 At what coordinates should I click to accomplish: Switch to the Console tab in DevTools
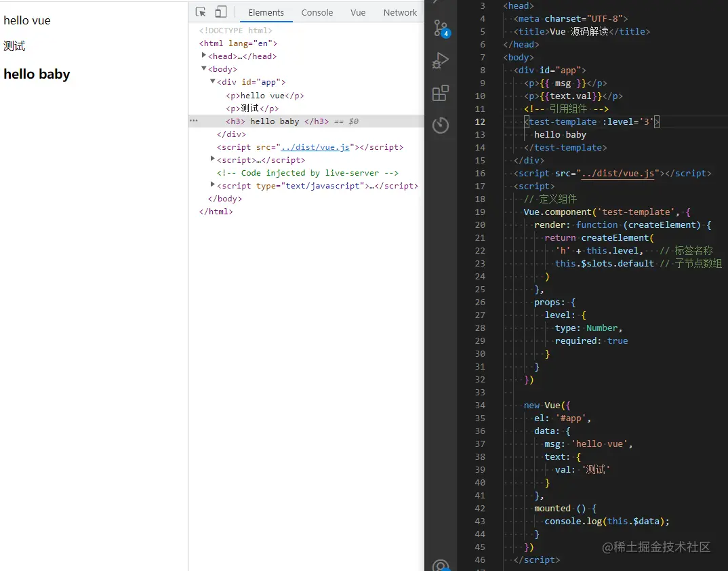317,12
